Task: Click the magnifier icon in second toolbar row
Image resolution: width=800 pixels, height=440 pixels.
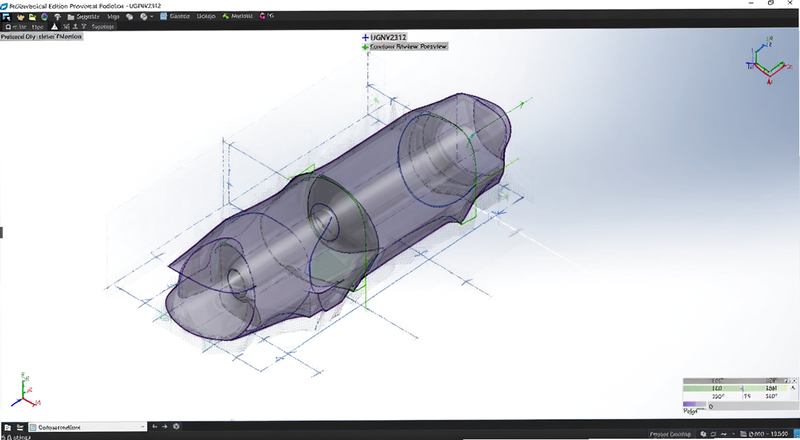Action: coord(8,27)
